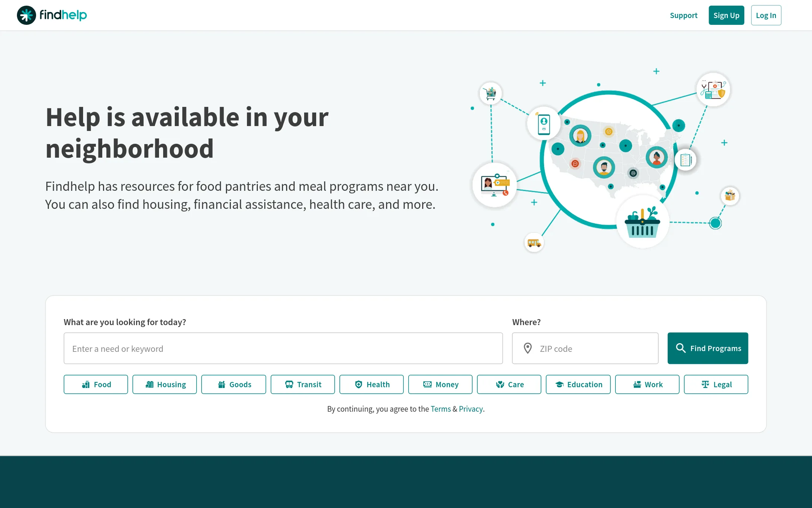Click the grocery basket illustration icon
This screenshot has height=508, width=812.
(x=642, y=222)
